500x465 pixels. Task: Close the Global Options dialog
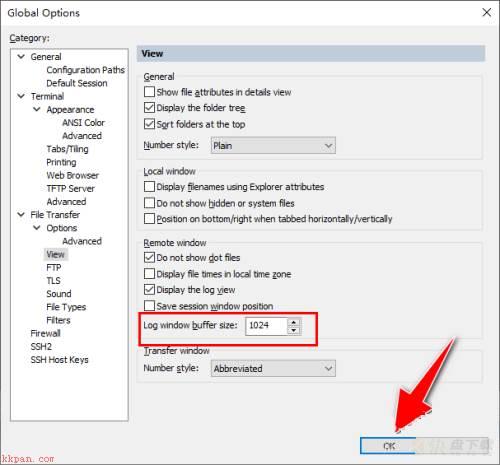click(486, 13)
